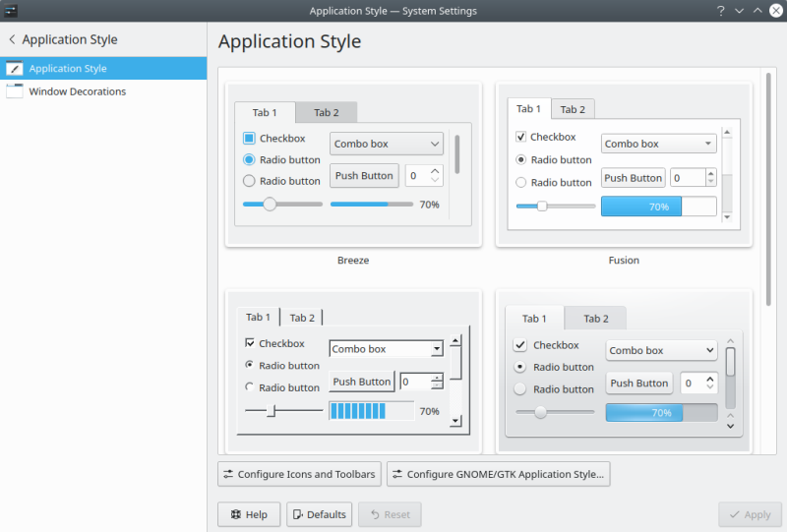Toggle Checkbox in bottom-right style preview
Viewport: 787px width, 532px height.
pos(520,345)
